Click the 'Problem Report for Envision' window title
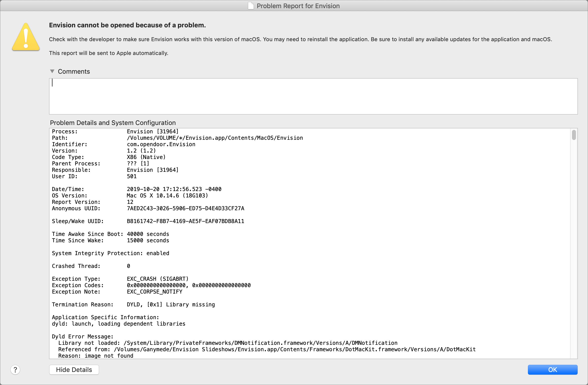 point(298,6)
